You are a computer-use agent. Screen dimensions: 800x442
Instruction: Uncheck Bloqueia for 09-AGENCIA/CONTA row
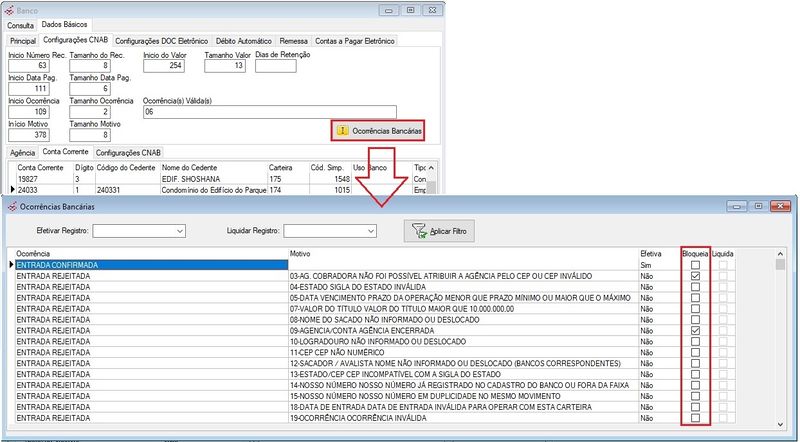[x=695, y=331]
